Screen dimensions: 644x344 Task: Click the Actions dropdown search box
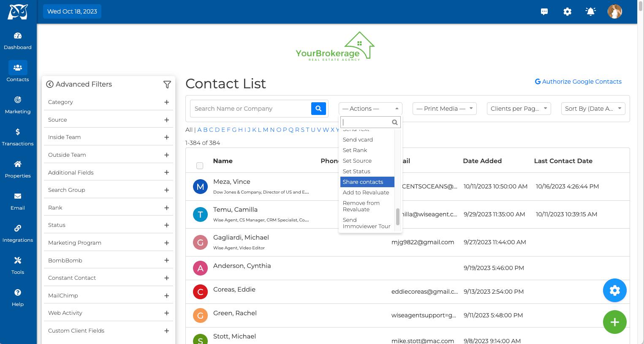pos(370,122)
